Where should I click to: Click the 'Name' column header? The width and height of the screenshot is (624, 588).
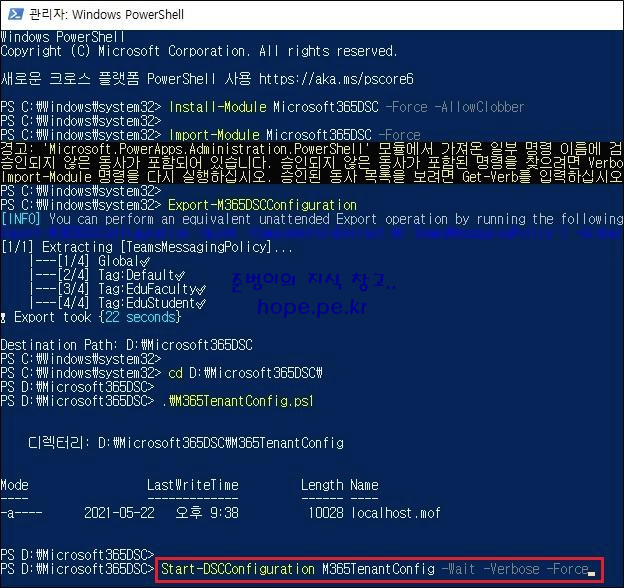pos(364,485)
